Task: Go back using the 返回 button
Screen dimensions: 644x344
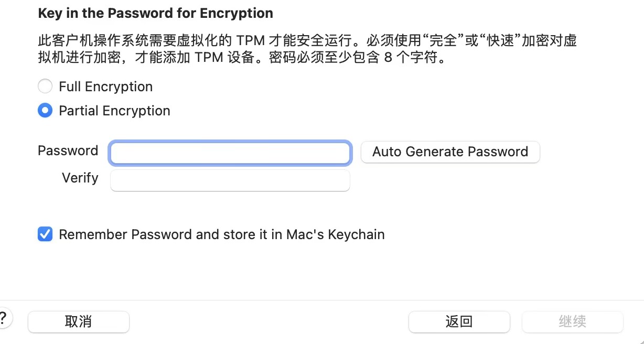Action: pyautogui.click(x=459, y=321)
